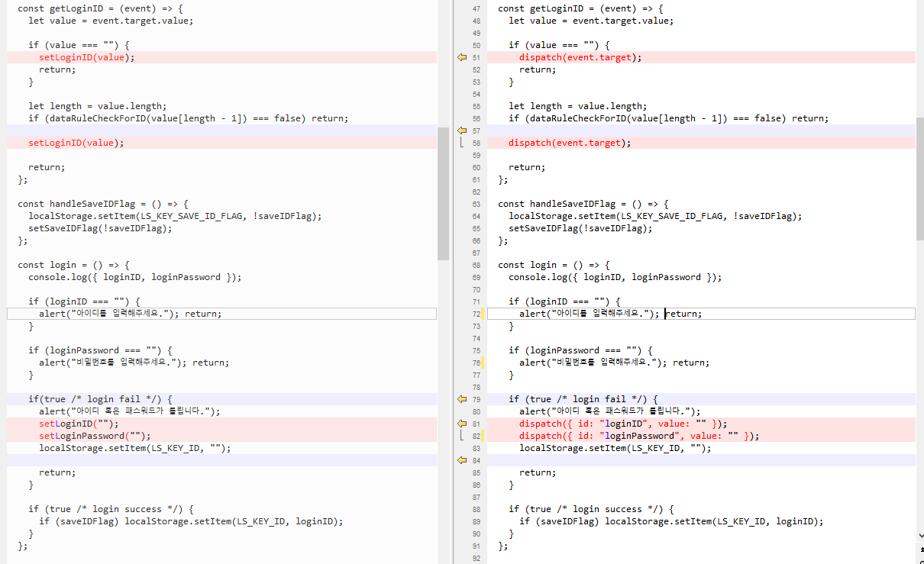Viewport: 924px width, 564px height.
Task: Click the merge arrow at line 51
Action: (x=461, y=57)
